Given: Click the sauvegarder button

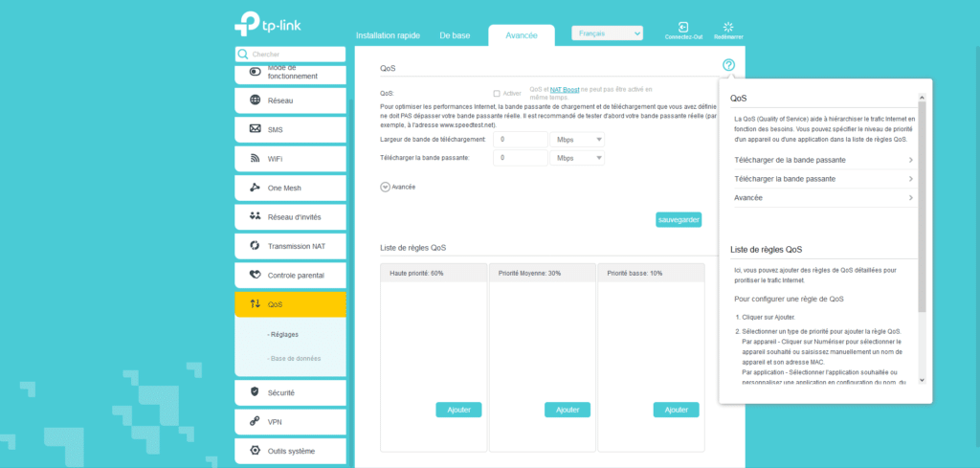Looking at the screenshot, I should 679,219.
